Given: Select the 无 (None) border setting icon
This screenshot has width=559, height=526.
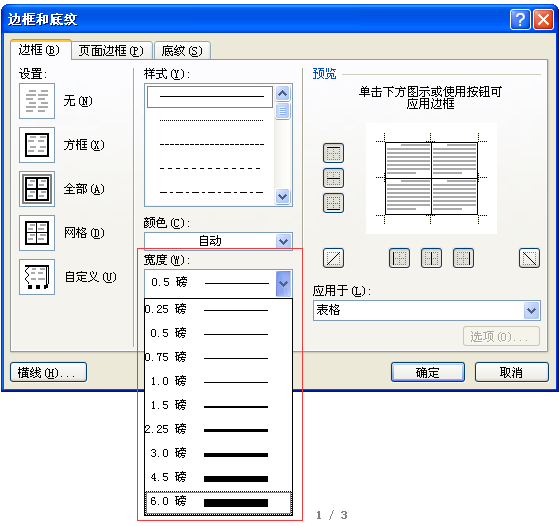Looking at the screenshot, I should tap(37, 101).
